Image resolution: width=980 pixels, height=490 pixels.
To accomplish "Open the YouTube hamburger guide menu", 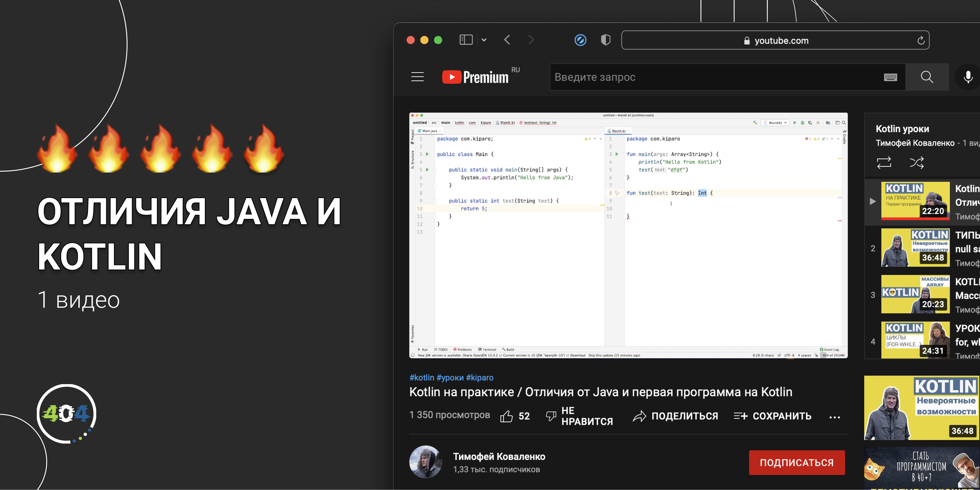I will (417, 77).
